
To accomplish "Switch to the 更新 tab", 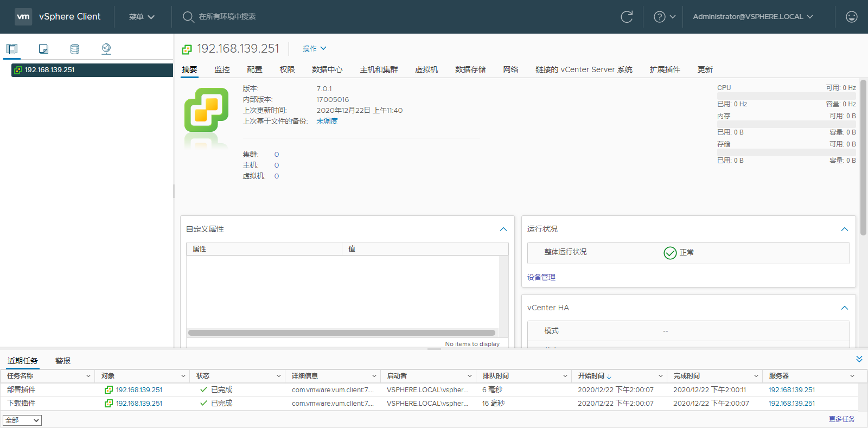I will pos(705,69).
